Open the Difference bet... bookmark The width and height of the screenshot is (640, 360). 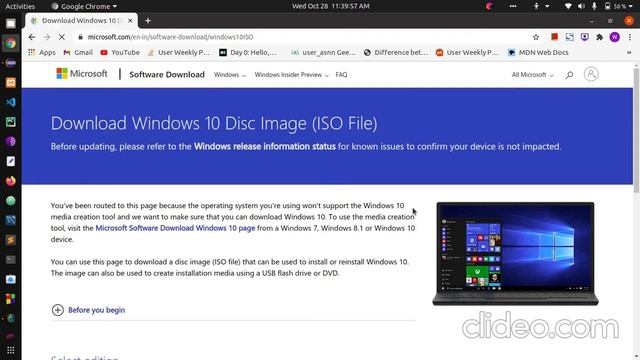coord(396,53)
